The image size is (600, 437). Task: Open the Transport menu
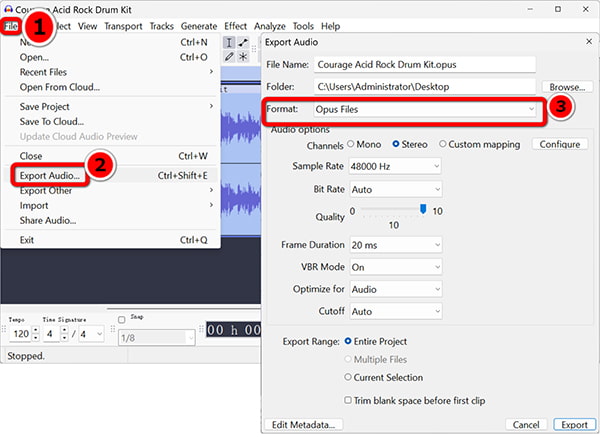point(123,26)
